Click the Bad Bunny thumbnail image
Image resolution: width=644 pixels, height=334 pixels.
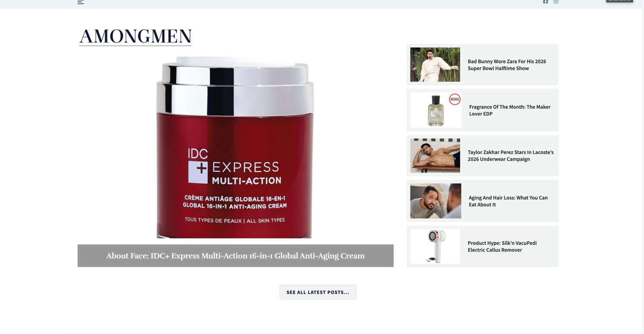click(x=435, y=65)
